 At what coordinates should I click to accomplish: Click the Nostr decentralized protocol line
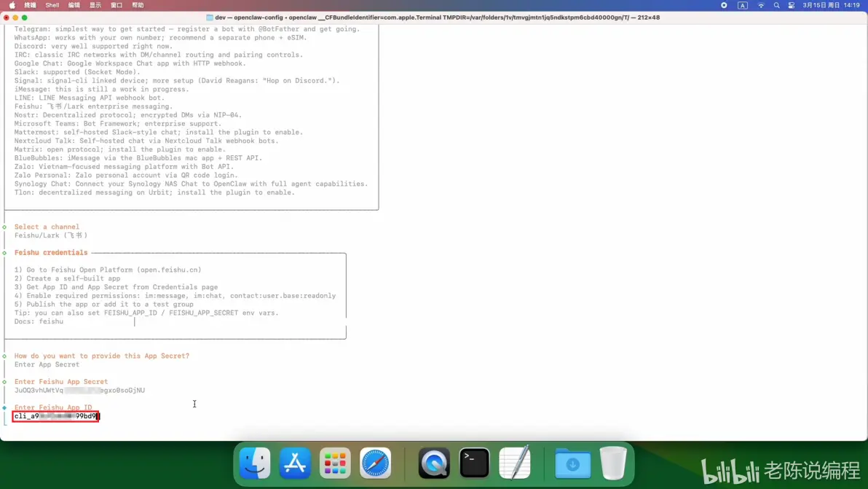click(128, 115)
